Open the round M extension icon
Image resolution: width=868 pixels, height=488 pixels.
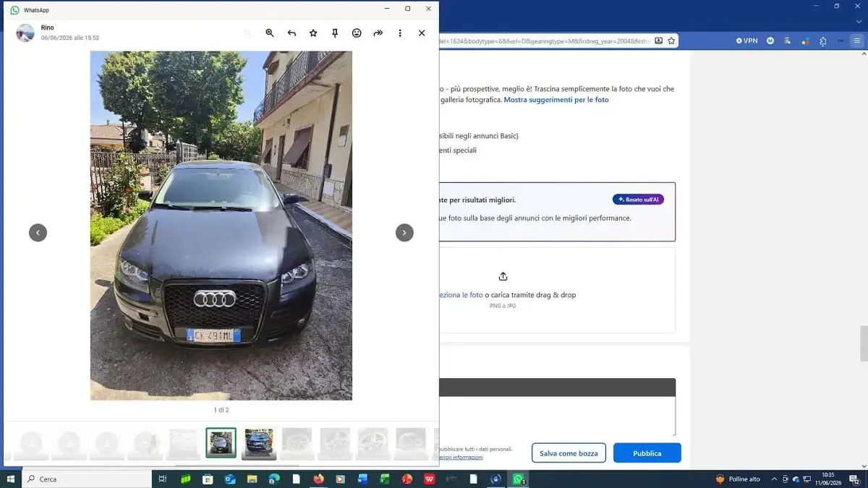(x=770, y=41)
